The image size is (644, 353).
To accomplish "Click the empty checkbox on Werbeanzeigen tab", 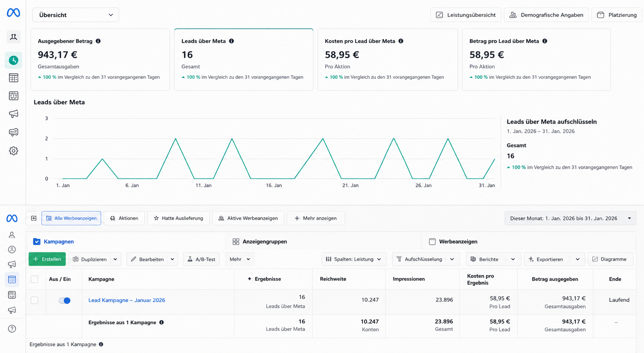I will [x=432, y=242].
